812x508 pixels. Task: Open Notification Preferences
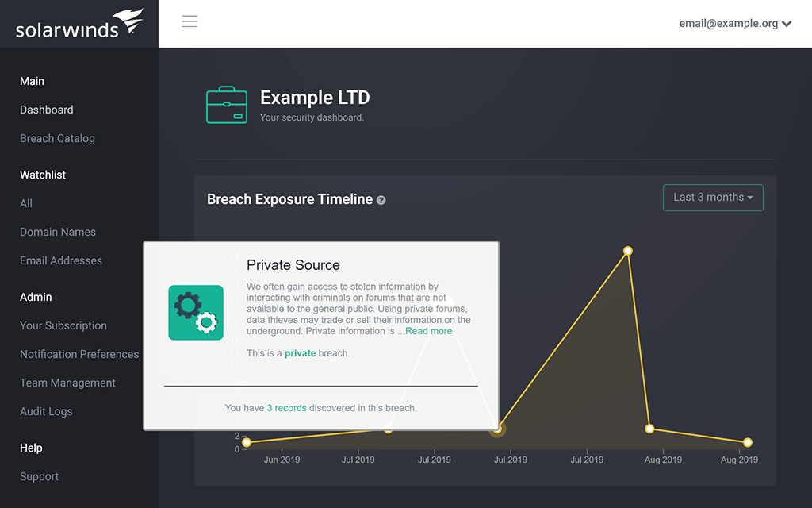[79, 354]
